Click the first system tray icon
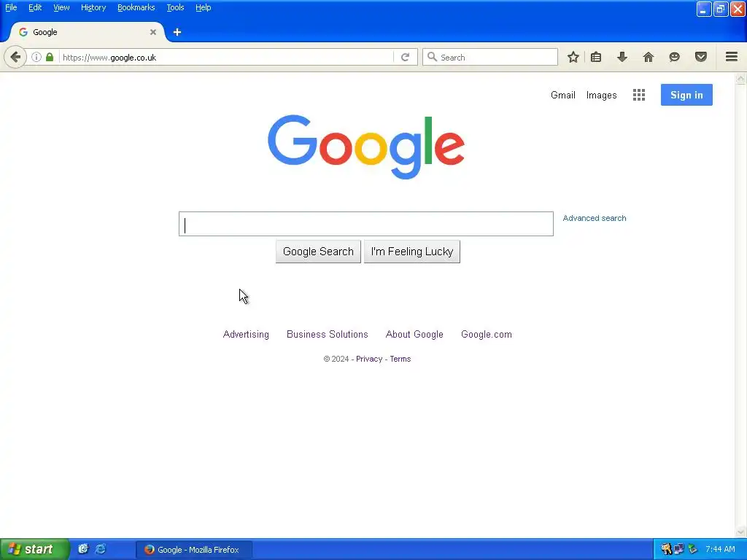This screenshot has height=560, width=747. click(666, 549)
